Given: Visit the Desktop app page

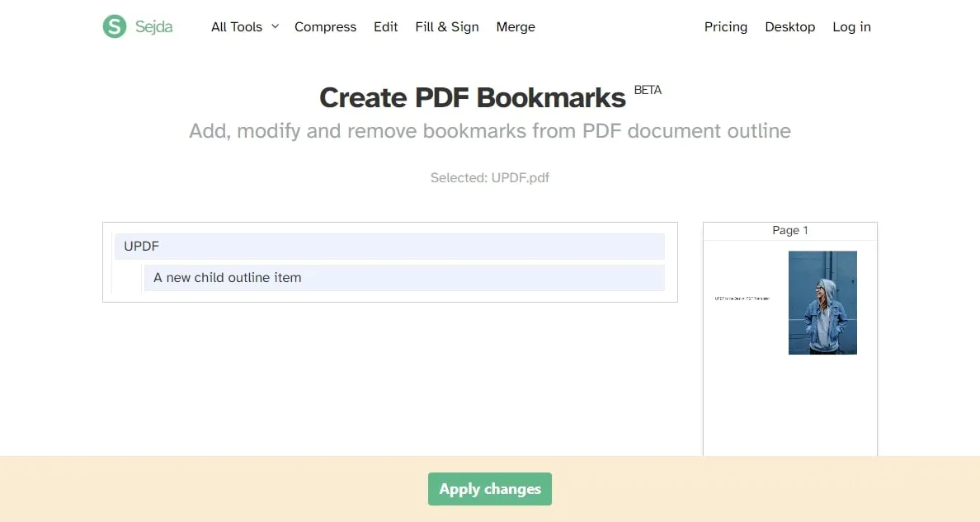Looking at the screenshot, I should pos(789,27).
